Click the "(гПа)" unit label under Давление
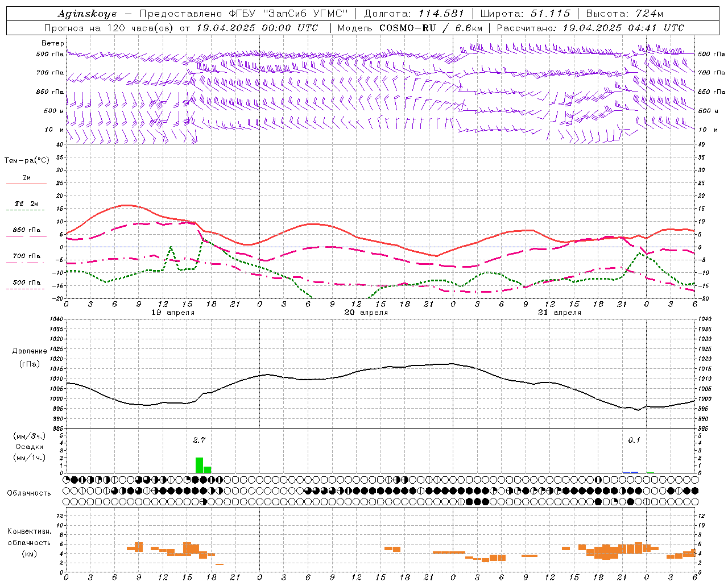Image resolution: width=728 pixels, height=582 pixels. pos(30,364)
